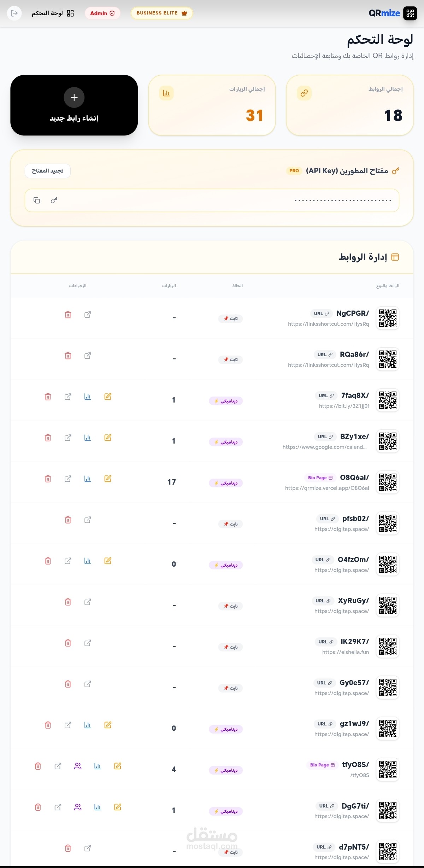Click the Business Elite plan badge

click(x=162, y=13)
